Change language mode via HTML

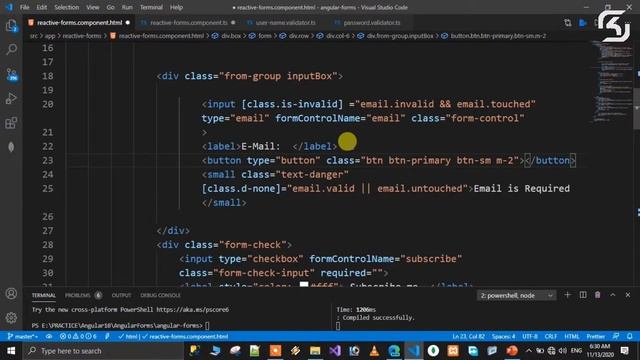click(571, 337)
